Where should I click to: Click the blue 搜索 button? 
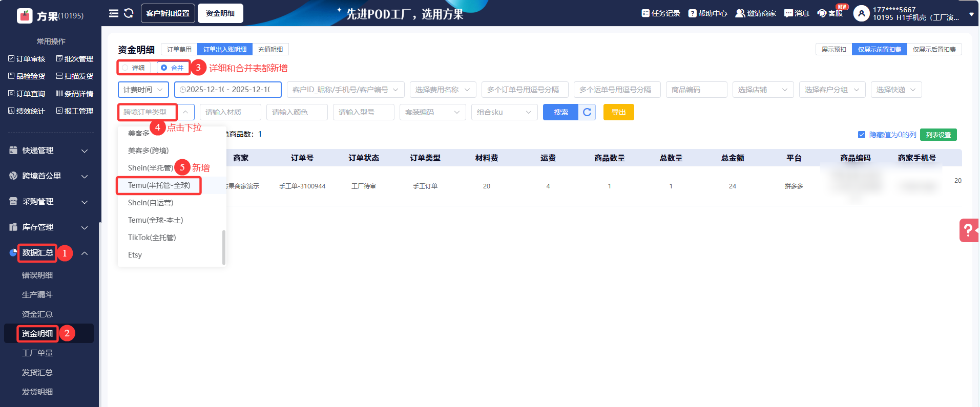pyautogui.click(x=560, y=112)
